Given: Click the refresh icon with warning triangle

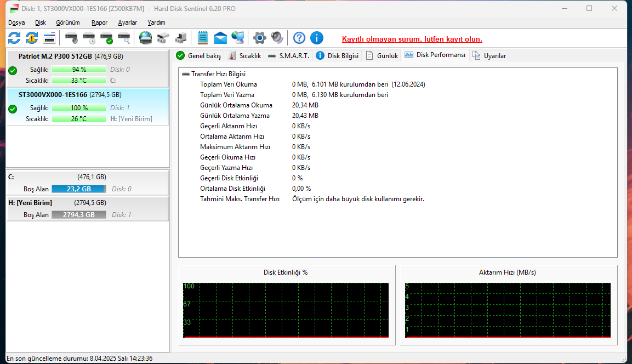Looking at the screenshot, I should [32, 38].
